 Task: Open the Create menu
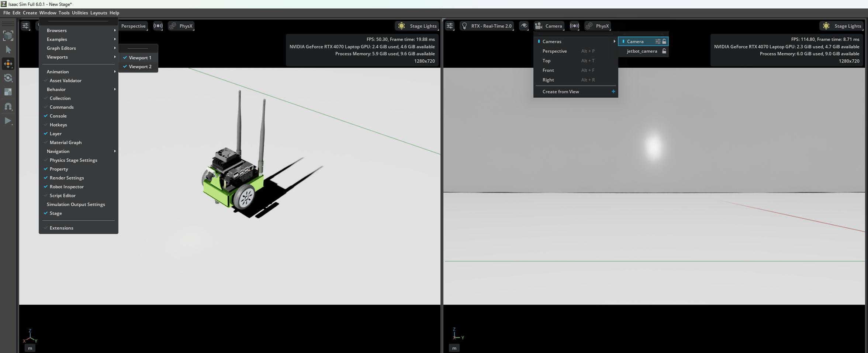30,13
